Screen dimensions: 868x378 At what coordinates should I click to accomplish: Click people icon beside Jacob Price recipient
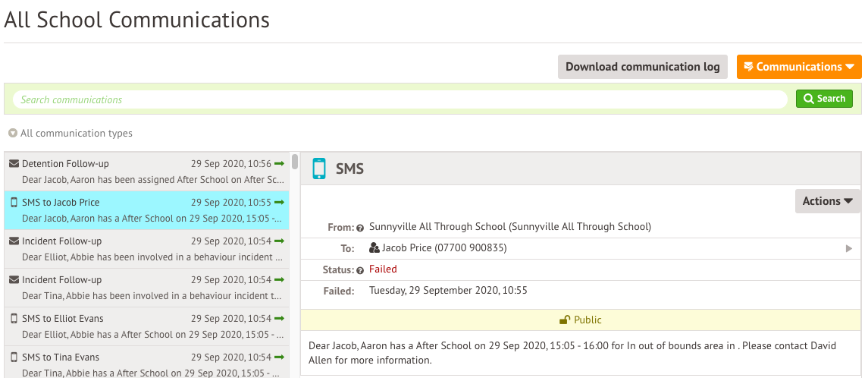pyautogui.click(x=374, y=248)
